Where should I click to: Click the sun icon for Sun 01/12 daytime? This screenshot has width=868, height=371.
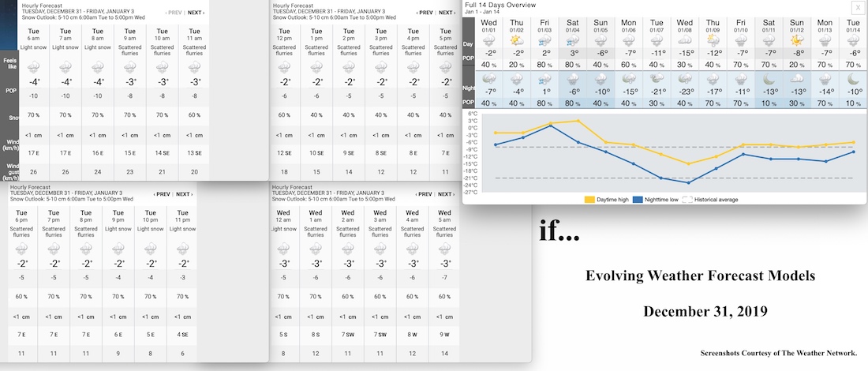click(797, 40)
